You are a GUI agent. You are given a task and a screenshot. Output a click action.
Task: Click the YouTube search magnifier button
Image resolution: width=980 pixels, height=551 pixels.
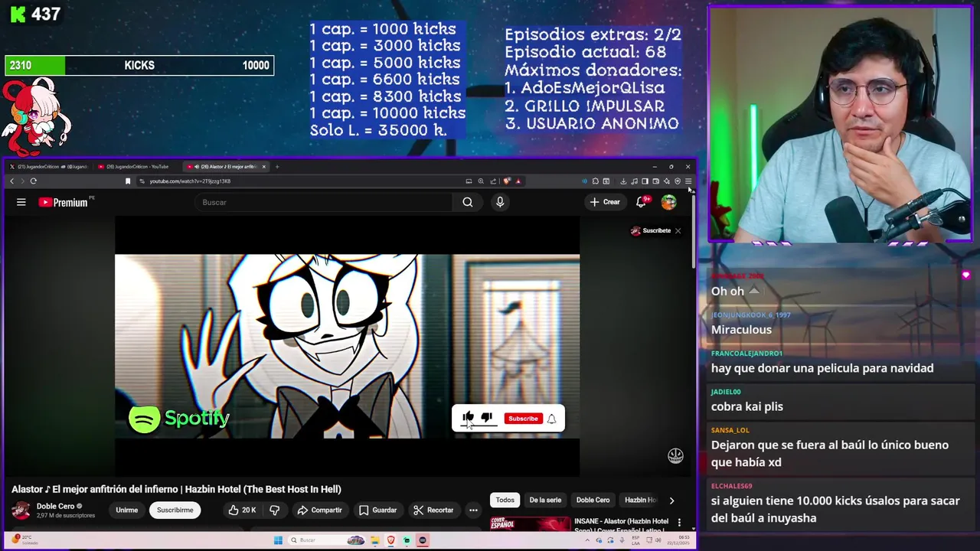468,202
